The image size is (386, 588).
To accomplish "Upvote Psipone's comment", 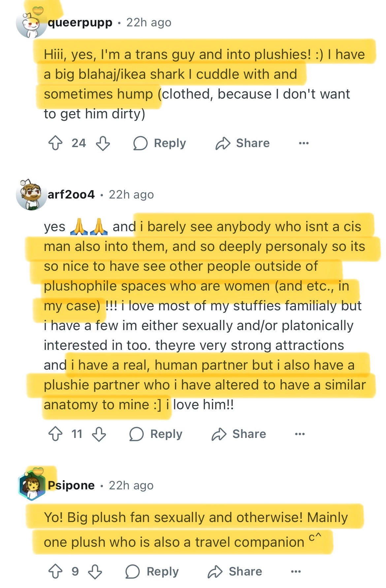I will [55, 572].
